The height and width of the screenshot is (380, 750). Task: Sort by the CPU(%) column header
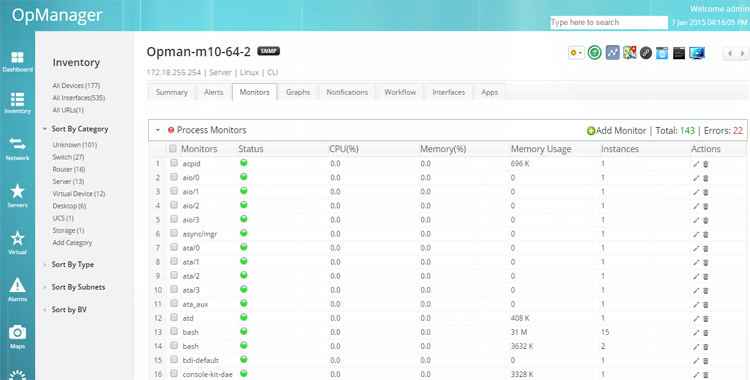pos(344,149)
